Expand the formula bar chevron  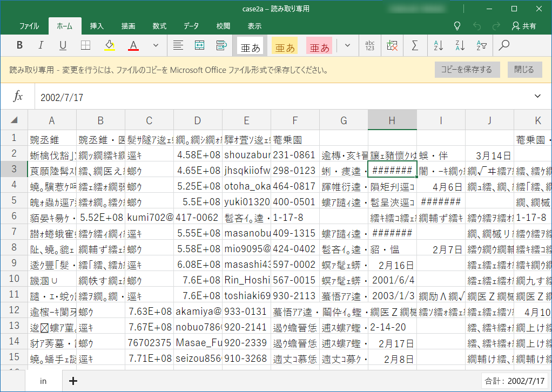537,96
